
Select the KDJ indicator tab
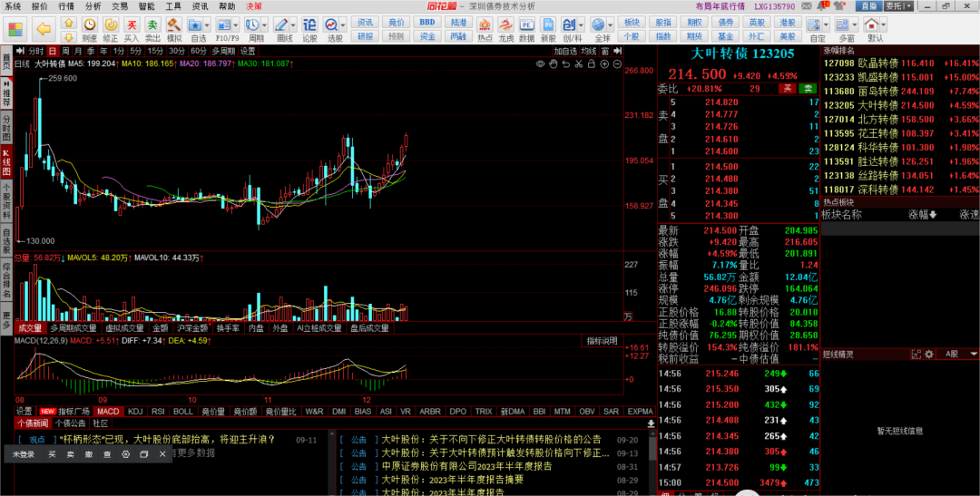click(135, 412)
